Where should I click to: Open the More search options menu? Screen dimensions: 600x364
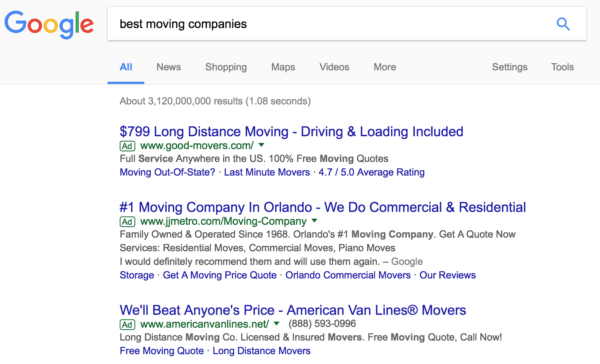385,67
